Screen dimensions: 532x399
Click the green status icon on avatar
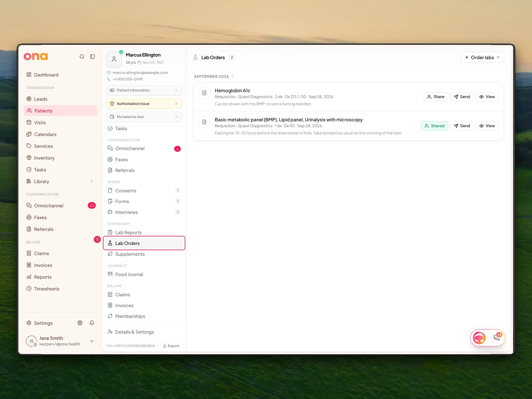pos(121,52)
